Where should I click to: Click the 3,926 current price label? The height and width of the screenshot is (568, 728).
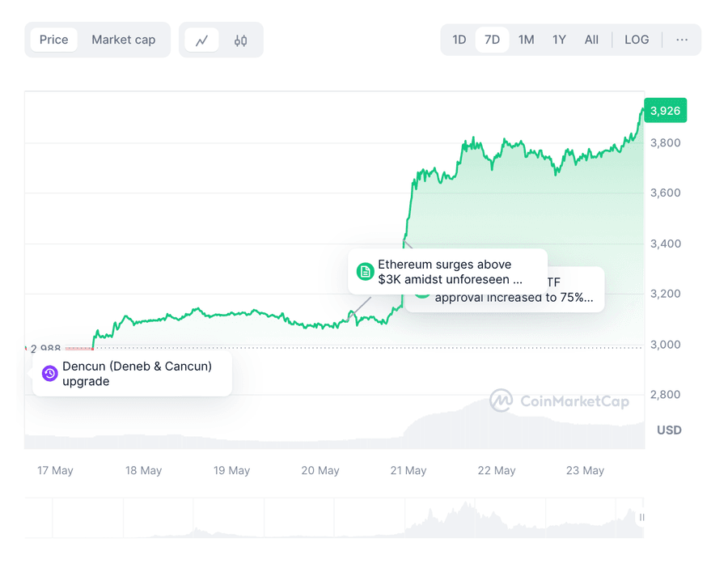coord(665,111)
